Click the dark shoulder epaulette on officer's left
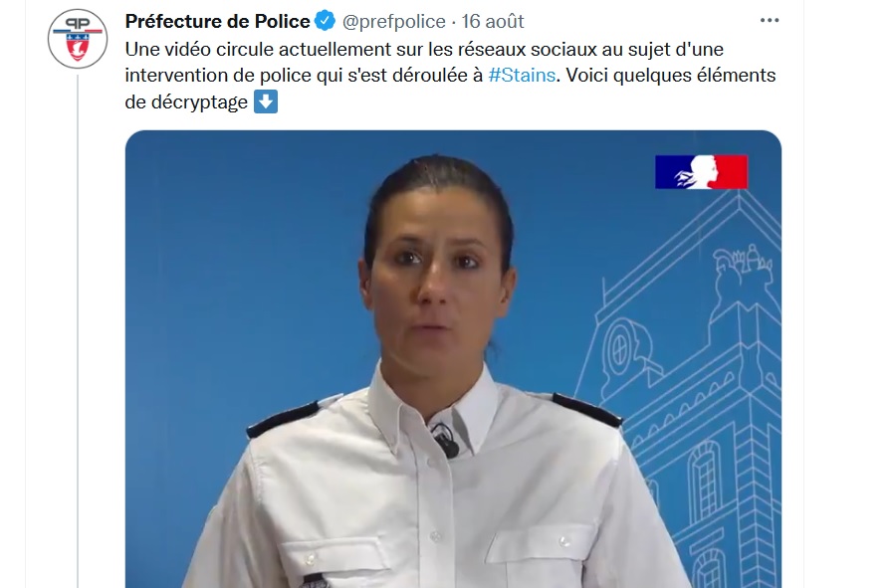The image size is (893, 588). [x=587, y=410]
